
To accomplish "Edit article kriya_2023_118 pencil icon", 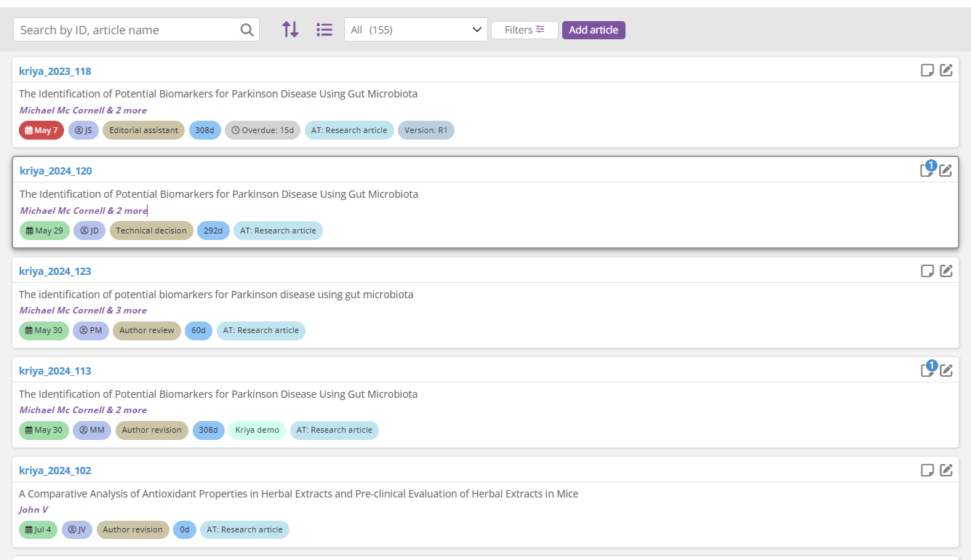I will pos(946,71).
